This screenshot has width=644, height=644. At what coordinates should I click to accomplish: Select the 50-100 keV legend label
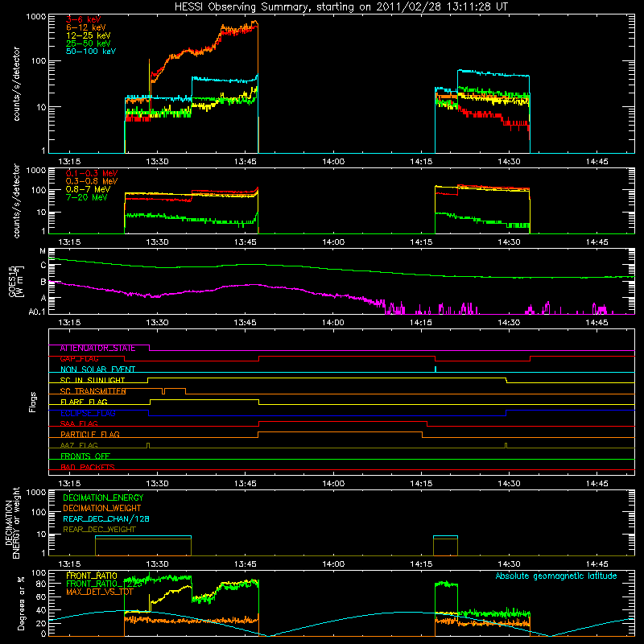coord(91,52)
